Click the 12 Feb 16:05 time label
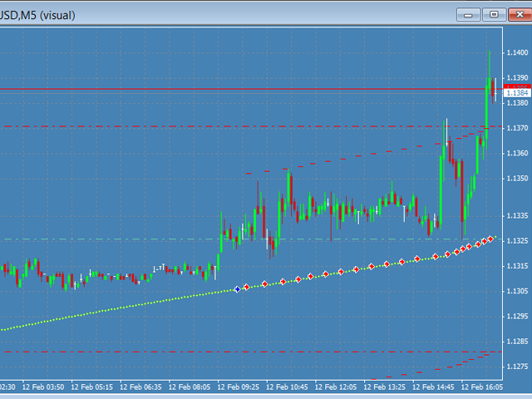 483,387
